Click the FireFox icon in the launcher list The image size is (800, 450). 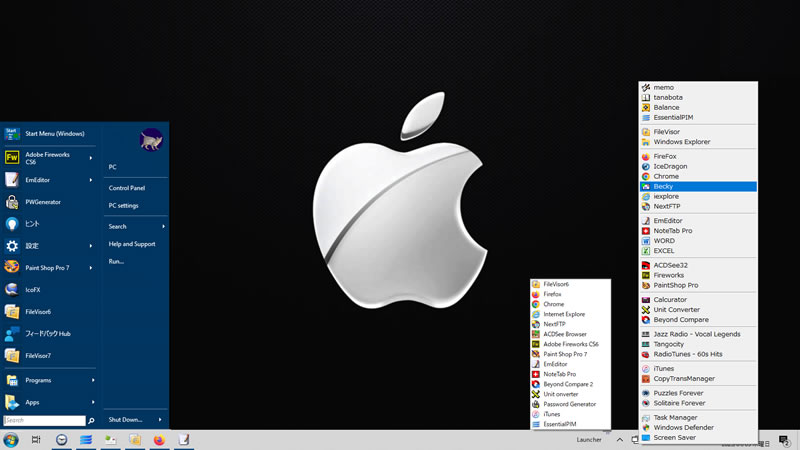646,157
